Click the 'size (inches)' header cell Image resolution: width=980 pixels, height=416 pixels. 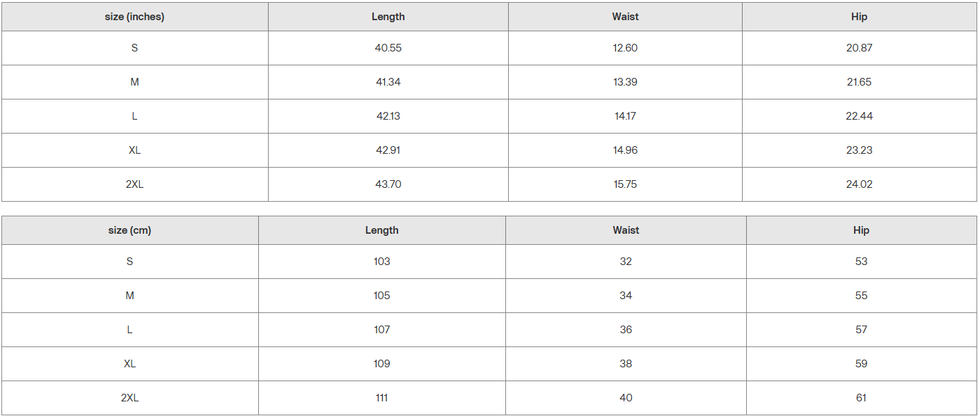point(134,17)
